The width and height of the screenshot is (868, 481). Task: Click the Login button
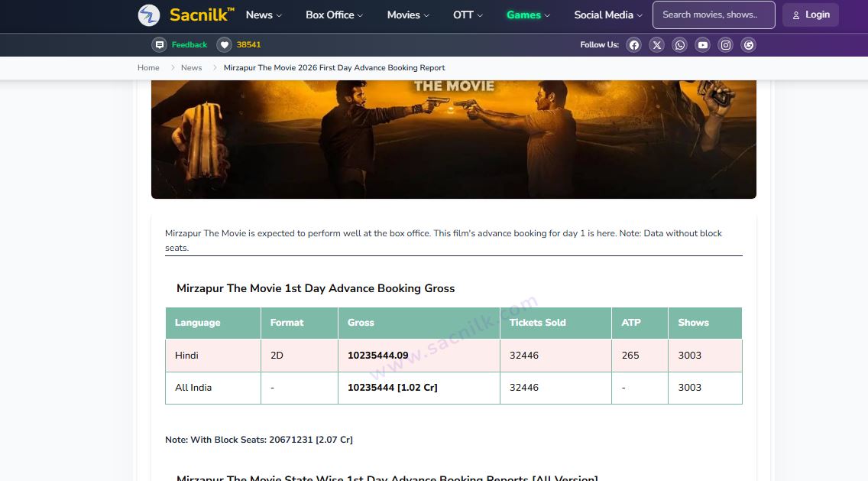pyautogui.click(x=811, y=15)
